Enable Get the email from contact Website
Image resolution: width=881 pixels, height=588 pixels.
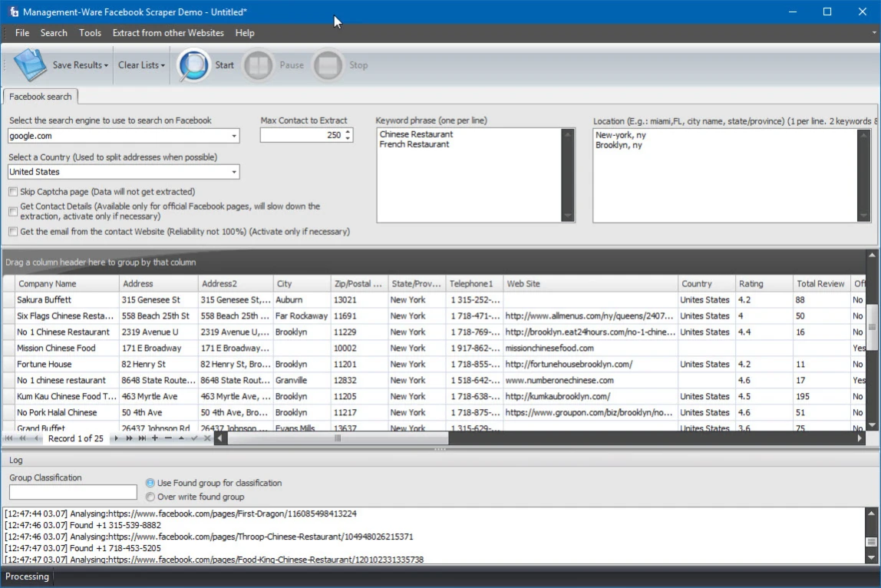13,232
